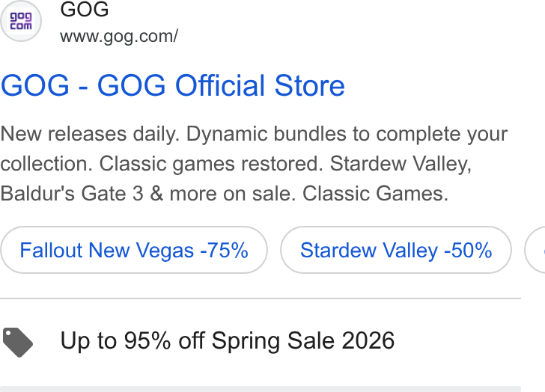545x392 pixels.
Task: Click the gray bar beneath the promo row
Action: point(261,389)
